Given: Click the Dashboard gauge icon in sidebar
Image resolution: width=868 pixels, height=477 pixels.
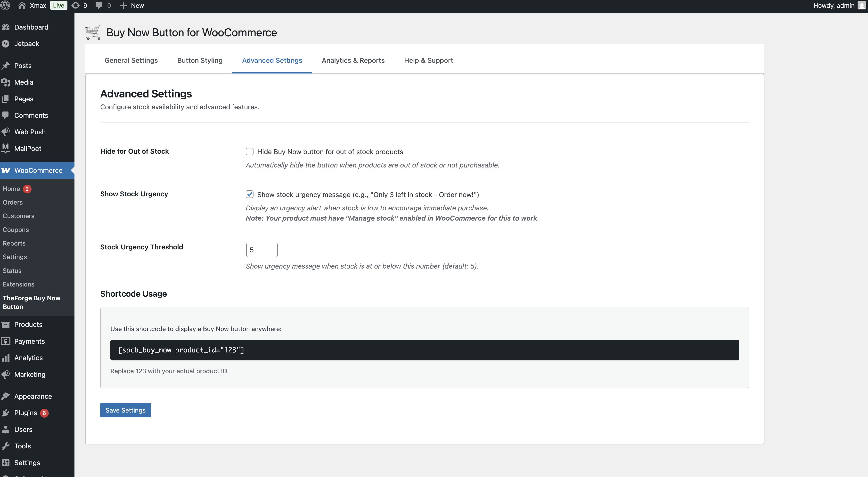Looking at the screenshot, I should (x=6, y=27).
